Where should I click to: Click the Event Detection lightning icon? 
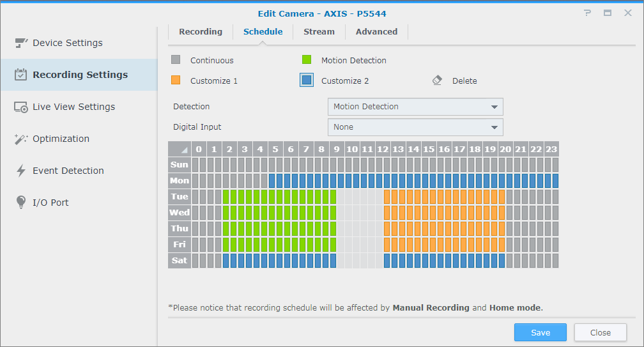pyautogui.click(x=21, y=171)
